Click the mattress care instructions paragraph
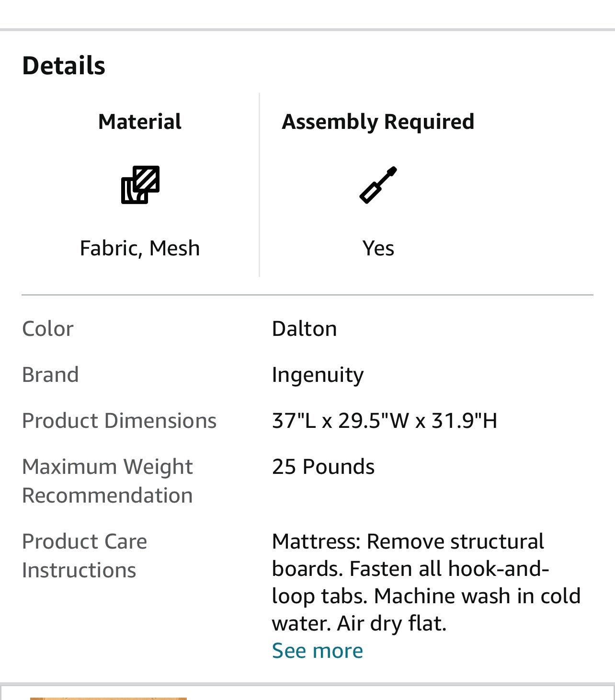The width and height of the screenshot is (615, 700). [x=425, y=582]
